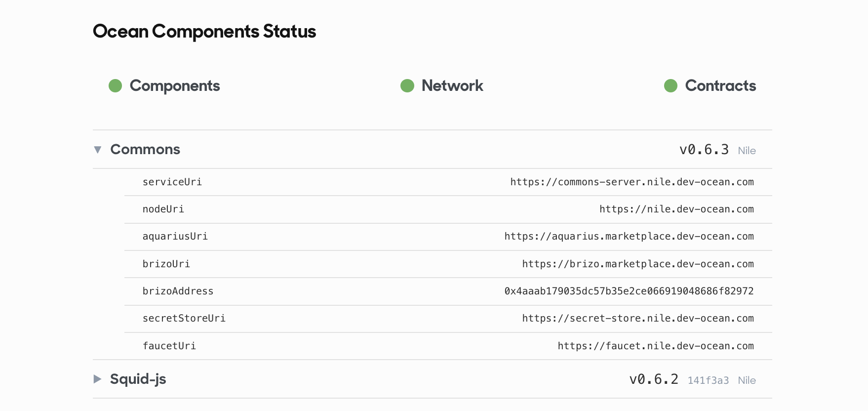Click the Squid-js commit hash 141f3a3
This screenshot has width=868, height=411.
(x=708, y=380)
